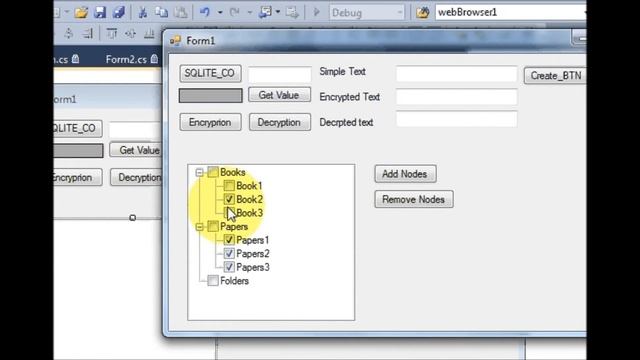The height and width of the screenshot is (360, 640).
Task: Click Encryprion button in designer window
Action: pyautogui.click(x=78, y=178)
